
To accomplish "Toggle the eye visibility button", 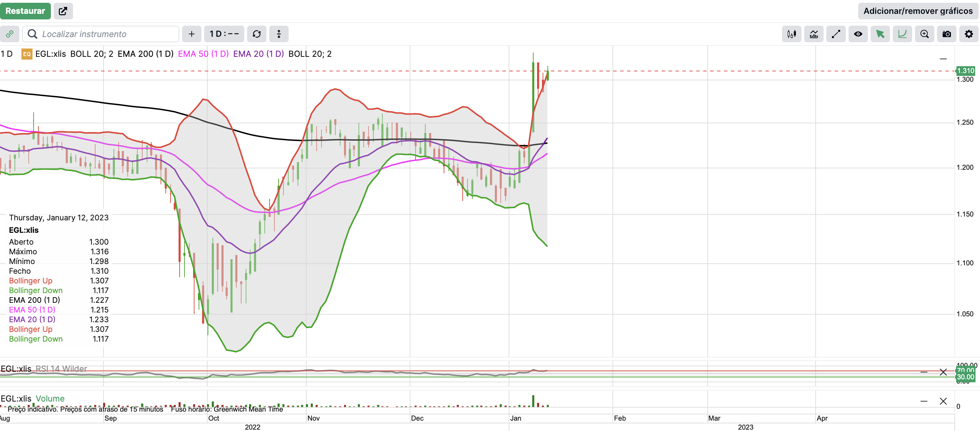I will pos(858,34).
